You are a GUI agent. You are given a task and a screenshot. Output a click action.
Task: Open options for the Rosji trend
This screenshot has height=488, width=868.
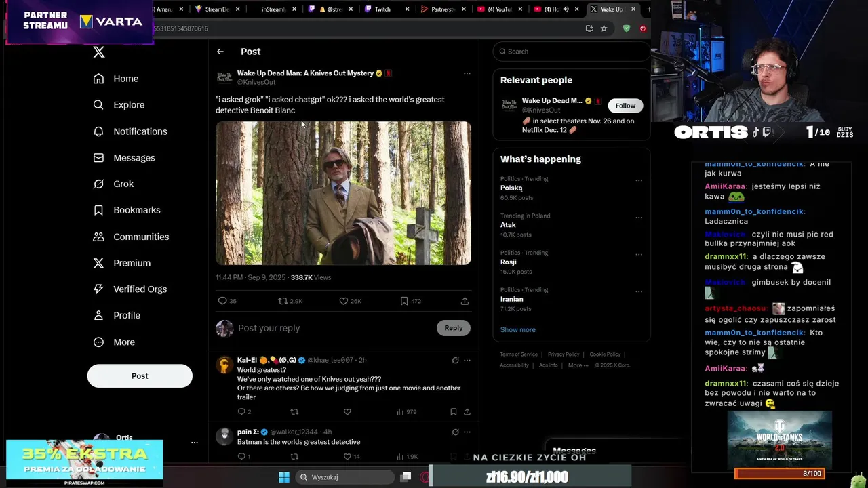tap(638, 255)
